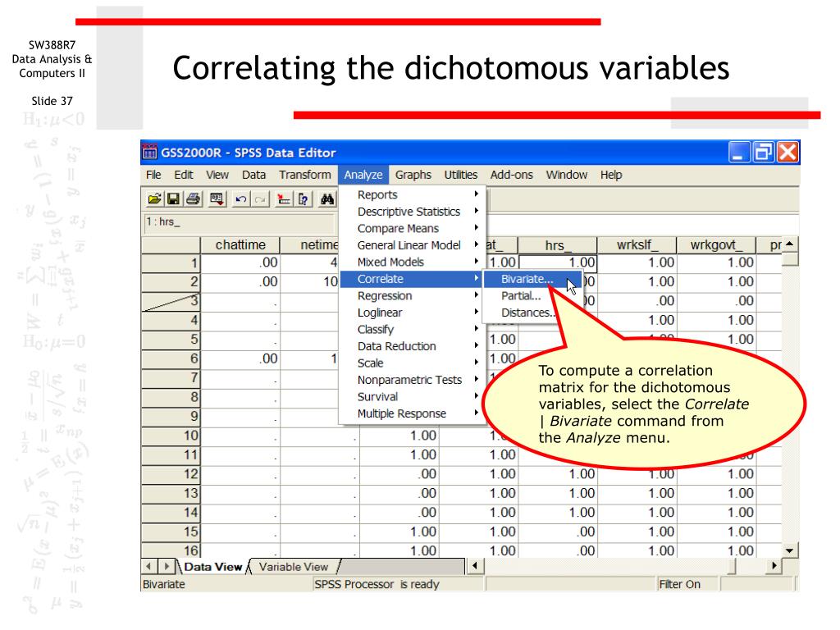This screenshot has height=630, width=840.
Task: Expand the Nonparametric Tests submenu
Action: pos(413,380)
